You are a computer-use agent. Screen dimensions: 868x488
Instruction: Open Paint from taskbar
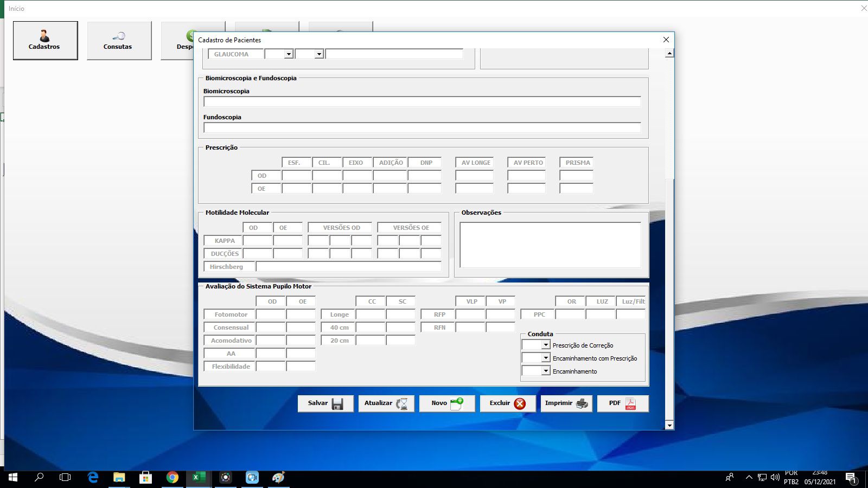[279, 478]
